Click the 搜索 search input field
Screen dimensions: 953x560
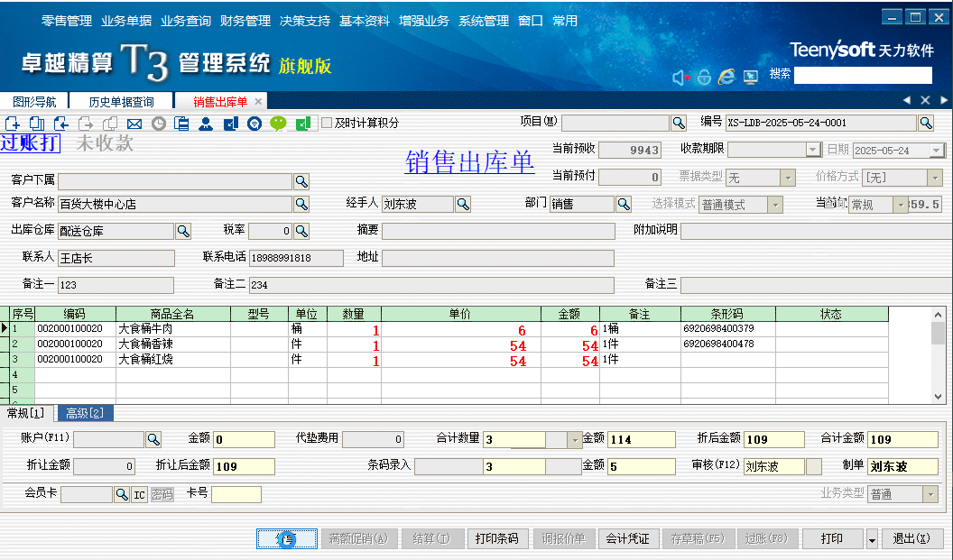point(862,74)
